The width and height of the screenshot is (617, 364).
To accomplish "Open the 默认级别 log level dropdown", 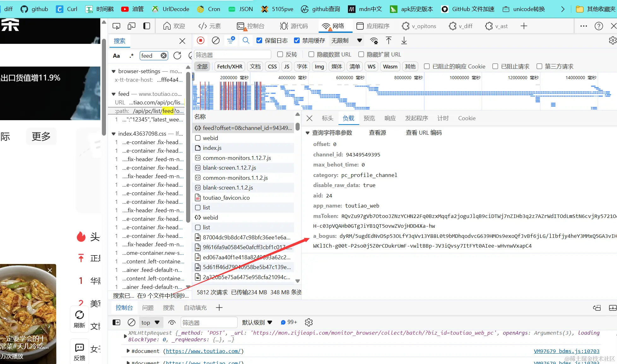I will [257, 322].
